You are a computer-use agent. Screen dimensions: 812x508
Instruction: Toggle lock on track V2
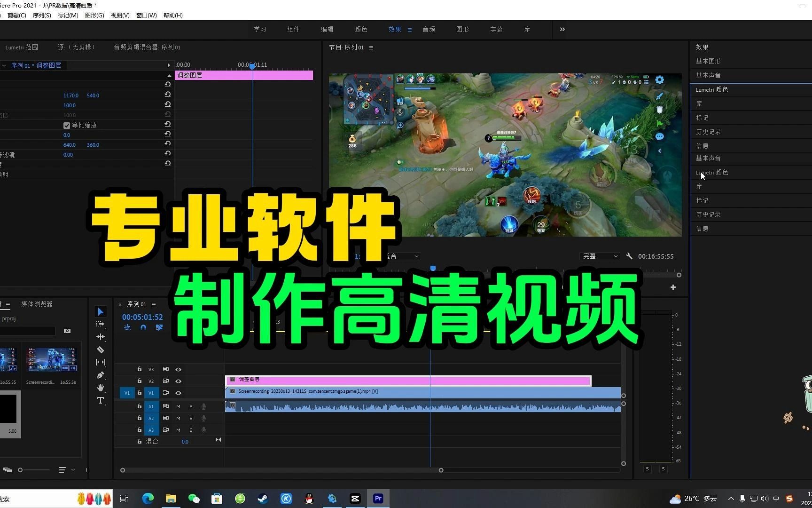[x=140, y=381]
